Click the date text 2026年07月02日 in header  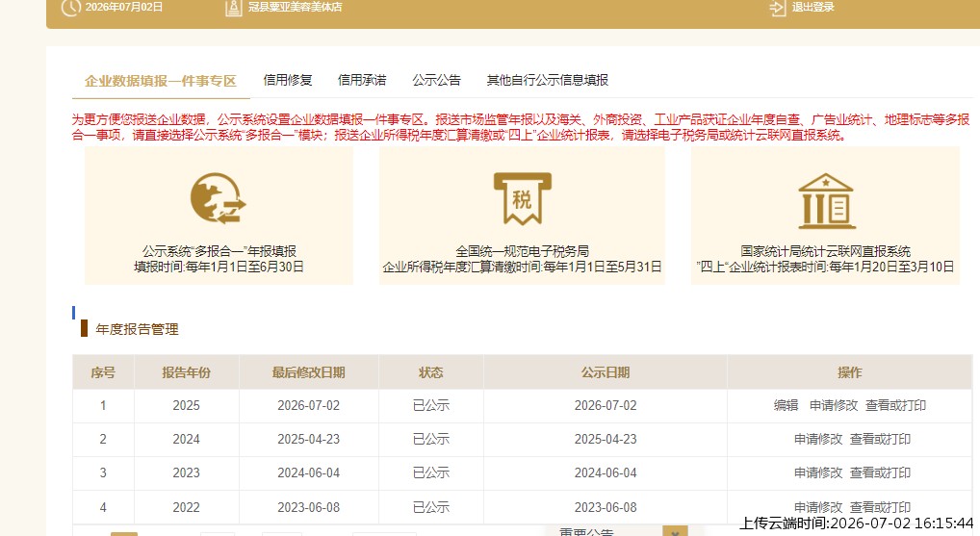[x=124, y=7]
